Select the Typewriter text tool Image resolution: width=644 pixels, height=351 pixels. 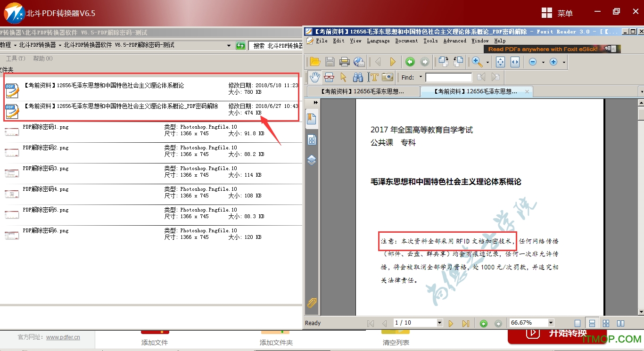click(x=373, y=77)
